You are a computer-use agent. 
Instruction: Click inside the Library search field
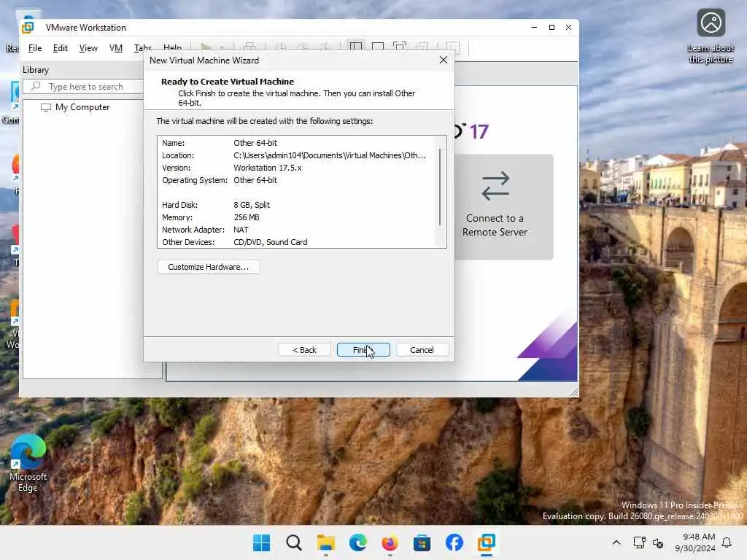(86, 86)
